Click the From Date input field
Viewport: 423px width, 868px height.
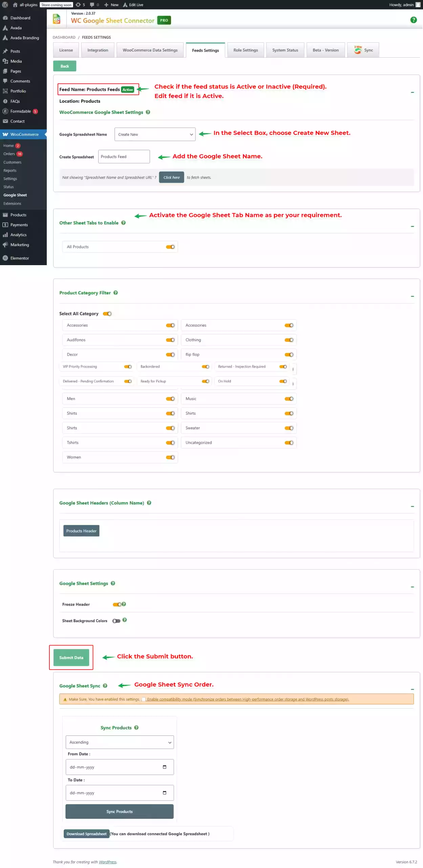120,767
